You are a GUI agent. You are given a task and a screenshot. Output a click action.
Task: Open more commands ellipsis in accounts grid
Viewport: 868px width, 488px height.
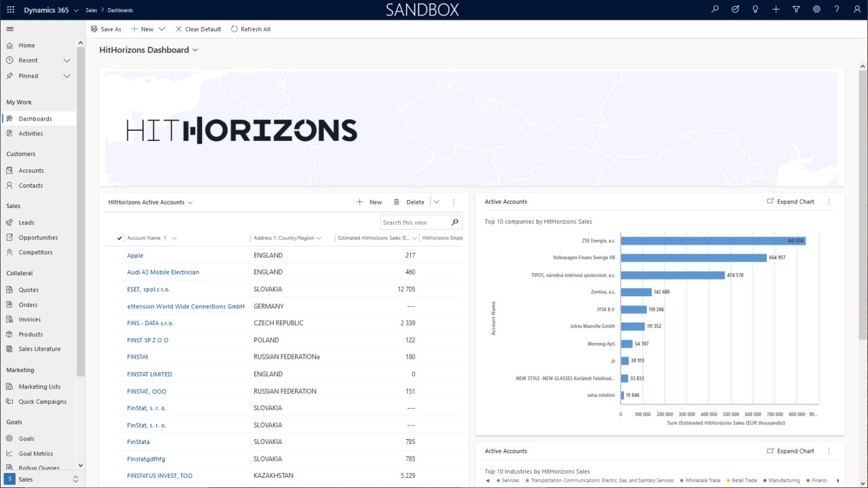(x=454, y=202)
